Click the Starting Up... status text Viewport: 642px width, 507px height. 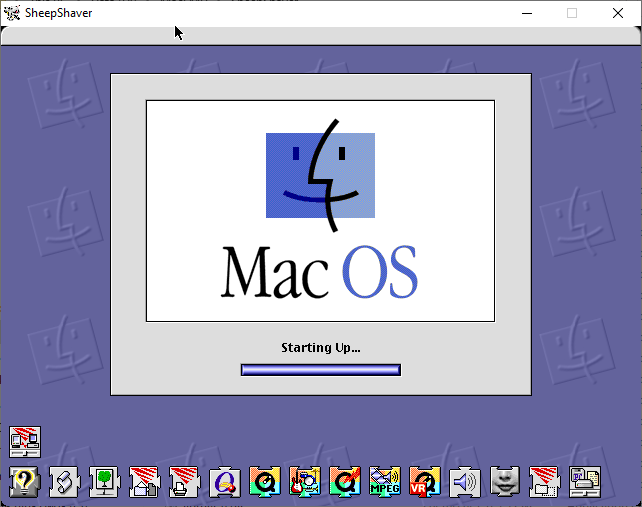click(321, 348)
